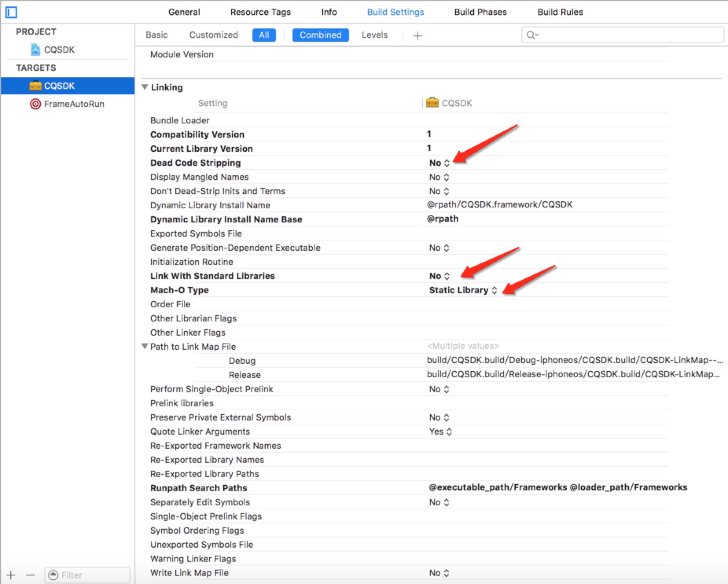Change Quote Linker Arguments Yes value
The height and width of the screenshot is (584, 728).
pos(441,432)
